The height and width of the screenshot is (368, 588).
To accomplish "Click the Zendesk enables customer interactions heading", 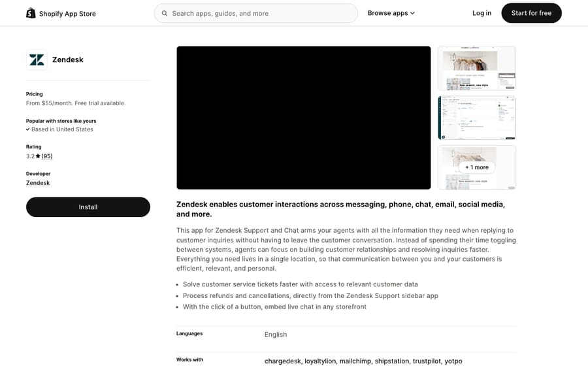I will click(340, 209).
